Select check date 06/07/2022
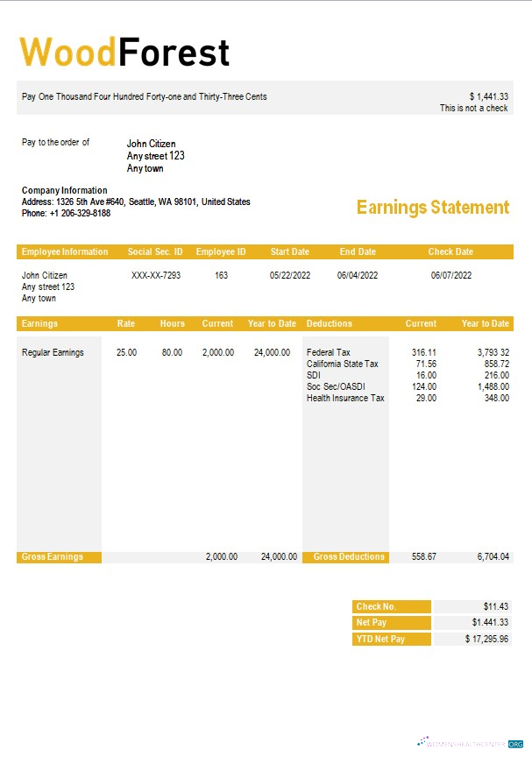The height and width of the screenshot is (757, 532). pos(450,275)
